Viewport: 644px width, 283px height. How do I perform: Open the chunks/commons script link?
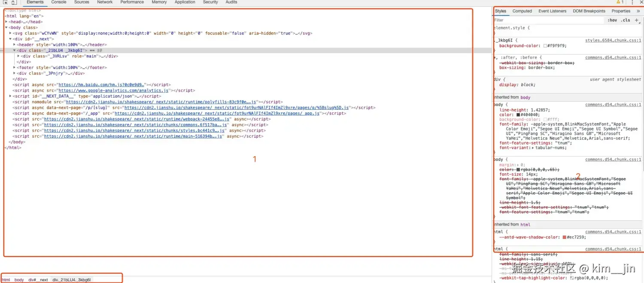click(x=136, y=125)
